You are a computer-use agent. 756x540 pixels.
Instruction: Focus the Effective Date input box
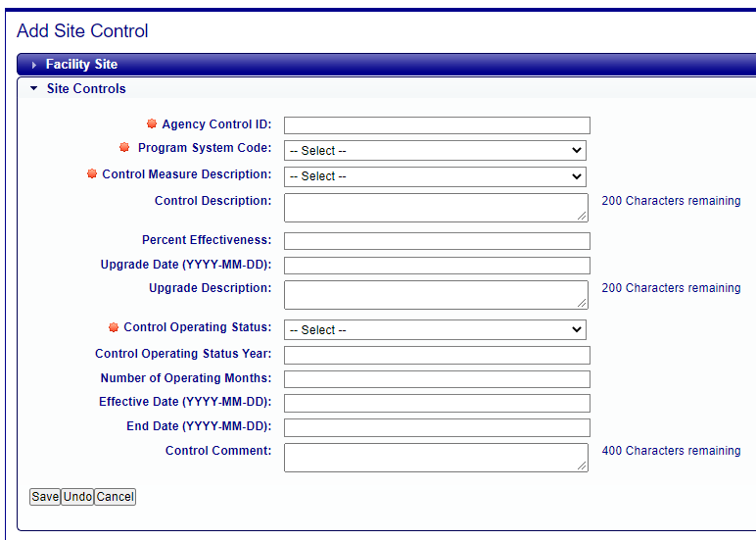coord(437,404)
